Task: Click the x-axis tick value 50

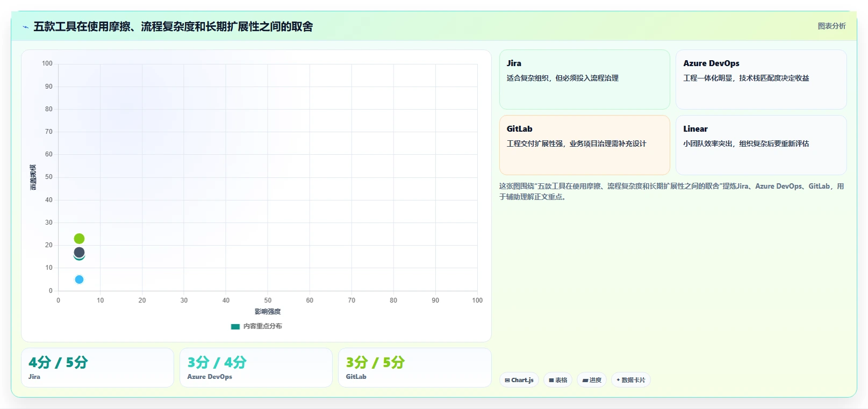Action: 268,300
